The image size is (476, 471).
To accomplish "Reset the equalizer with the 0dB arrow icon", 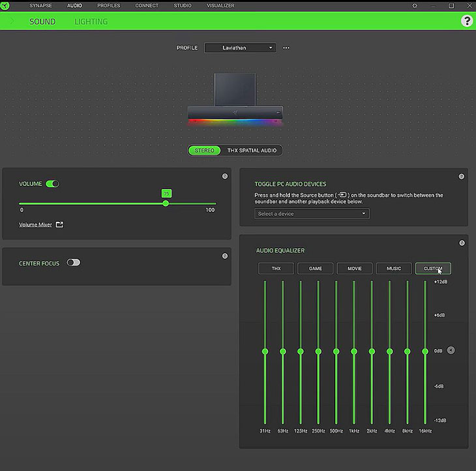I will (451, 350).
